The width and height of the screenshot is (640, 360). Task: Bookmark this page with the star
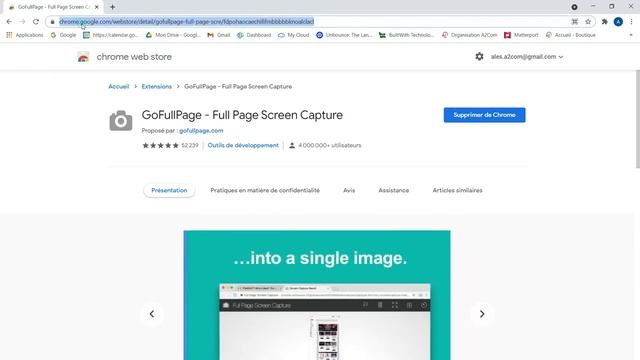588,22
